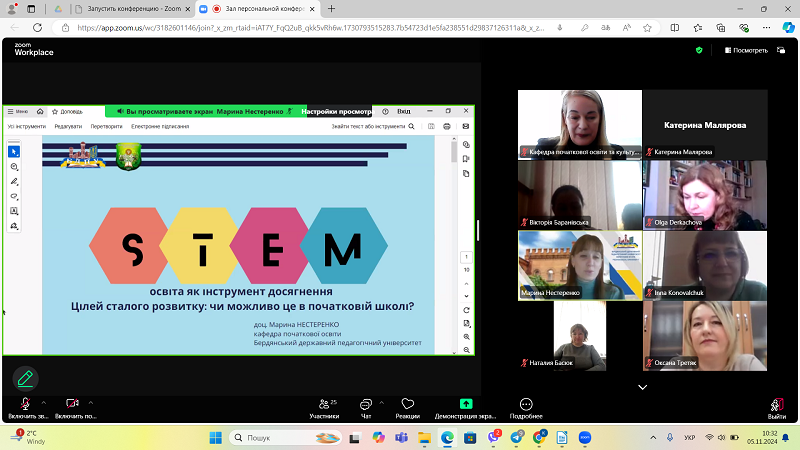The height and width of the screenshot is (450, 800).
Task: Click the Пошук taskbar search box
Action: [x=285, y=438]
